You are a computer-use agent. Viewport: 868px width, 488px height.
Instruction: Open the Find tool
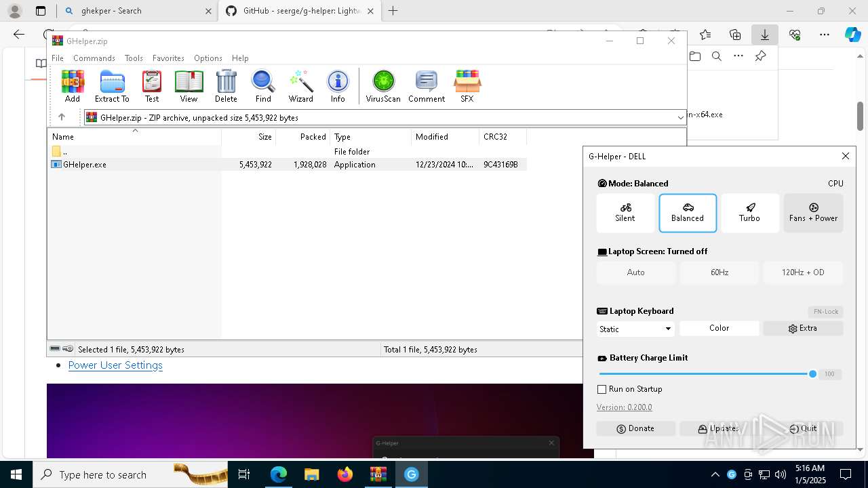263,86
